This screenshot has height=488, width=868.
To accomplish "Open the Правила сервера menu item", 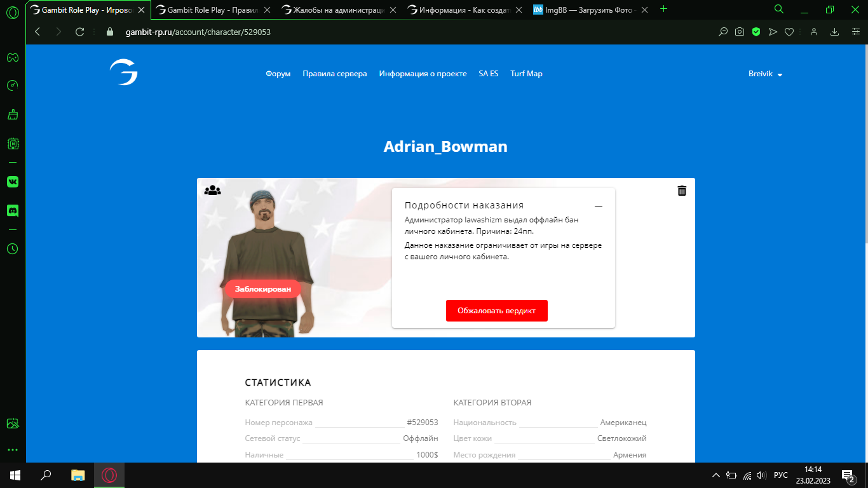I will coord(334,74).
